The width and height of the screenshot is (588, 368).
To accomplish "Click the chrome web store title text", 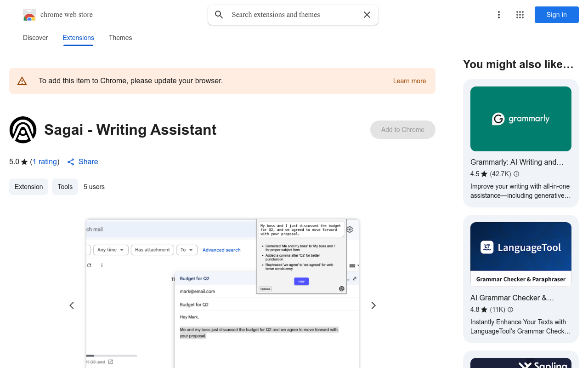I will pyautogui.click(x=67, y=15).
